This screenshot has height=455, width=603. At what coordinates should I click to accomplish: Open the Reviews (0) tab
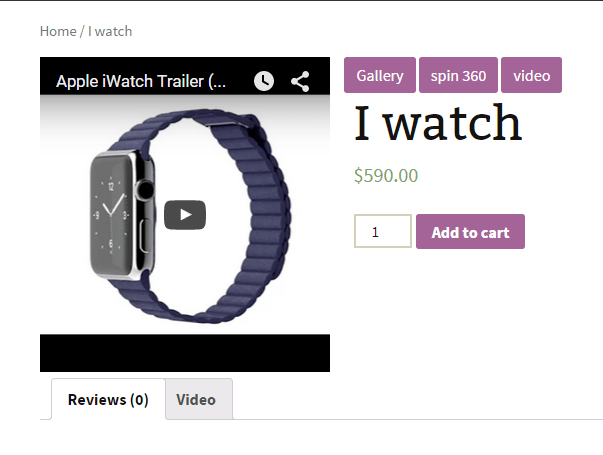pyautogui.click(x=108, y=399)
